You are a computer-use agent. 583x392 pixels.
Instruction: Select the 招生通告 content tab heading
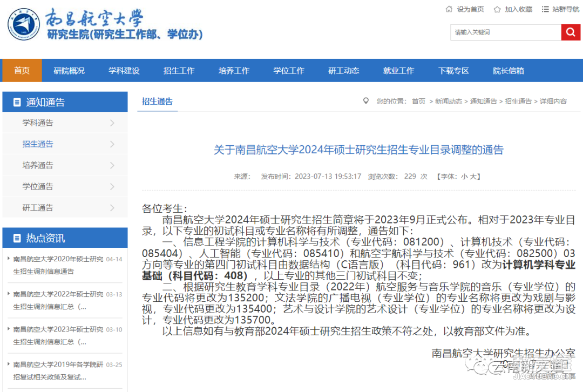(157, 102)
